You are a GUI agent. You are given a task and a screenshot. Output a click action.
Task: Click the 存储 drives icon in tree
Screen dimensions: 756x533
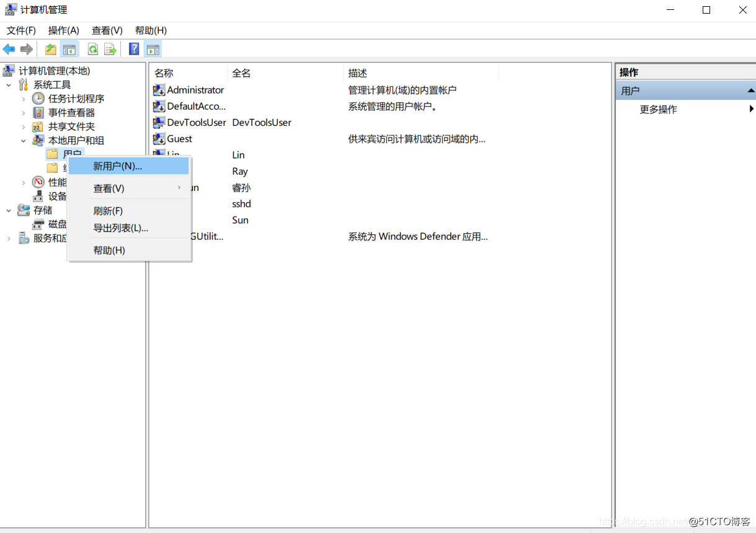click(24, 210)
